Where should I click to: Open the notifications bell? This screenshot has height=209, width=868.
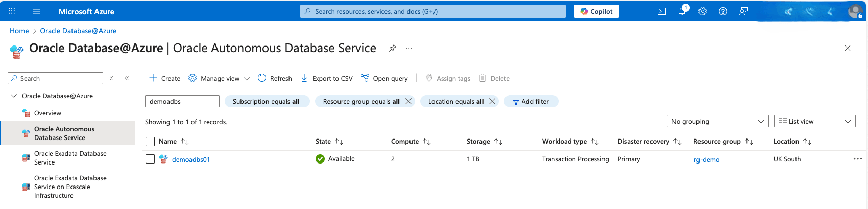[682, 11]
